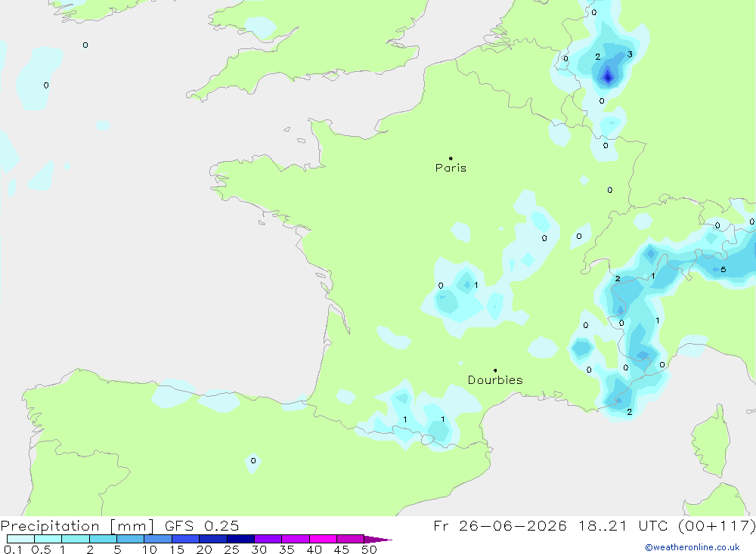
Task: Select the 40–45 mm legend swatch
Action: click(x=323, y=539)
